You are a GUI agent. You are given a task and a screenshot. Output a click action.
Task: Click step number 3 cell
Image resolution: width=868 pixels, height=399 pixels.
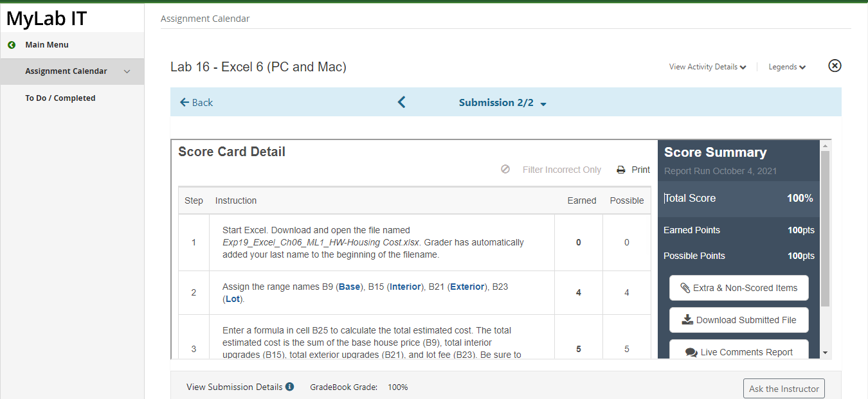click(x=194, y=337)
